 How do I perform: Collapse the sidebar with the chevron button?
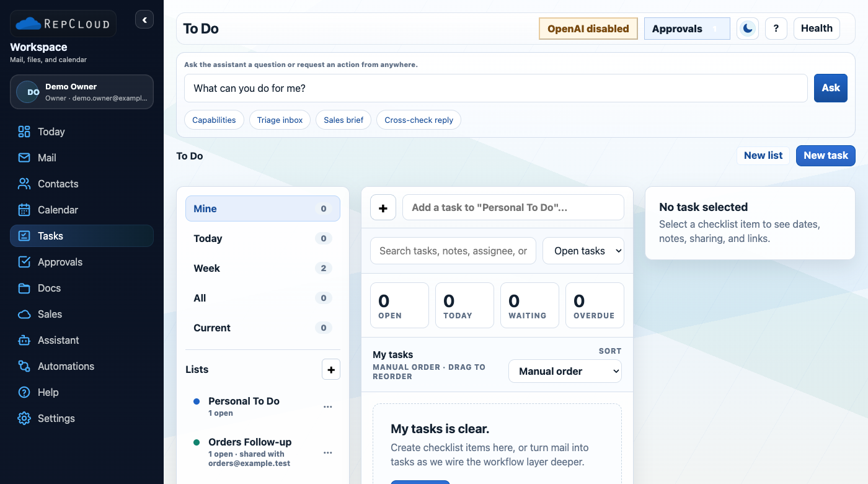[144, 20]
